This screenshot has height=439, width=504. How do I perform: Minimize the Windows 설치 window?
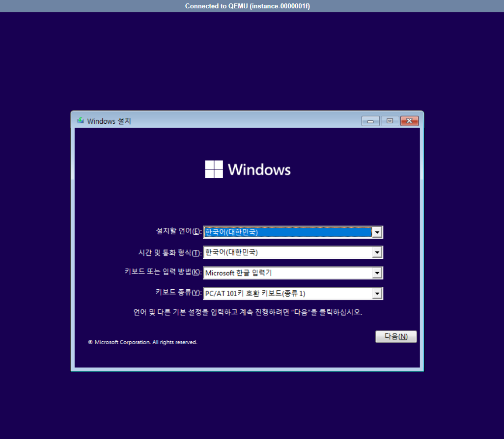coord(370,121)
